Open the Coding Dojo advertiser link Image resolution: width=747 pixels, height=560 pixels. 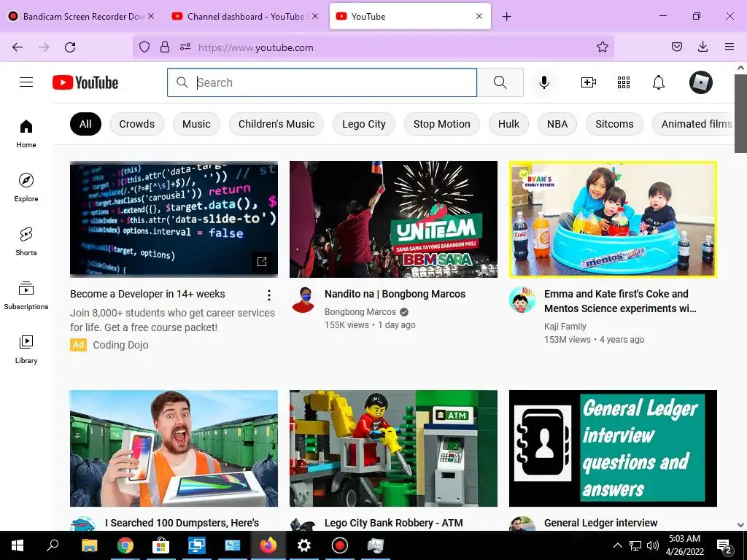point(120,345)
